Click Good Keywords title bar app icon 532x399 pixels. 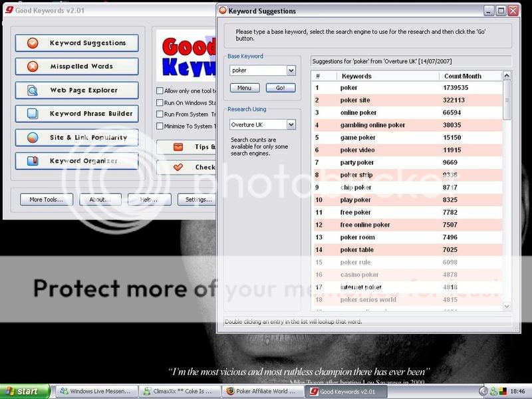coord(9,10)
